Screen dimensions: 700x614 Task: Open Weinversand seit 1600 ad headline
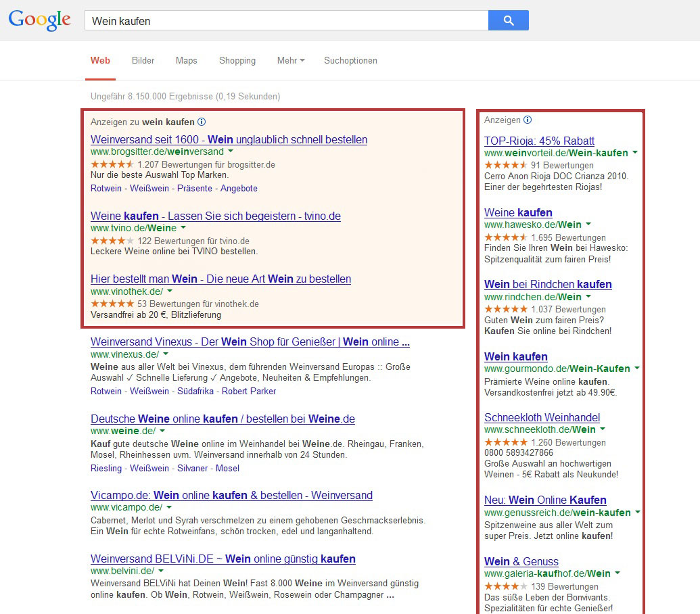tap(229, 140)
